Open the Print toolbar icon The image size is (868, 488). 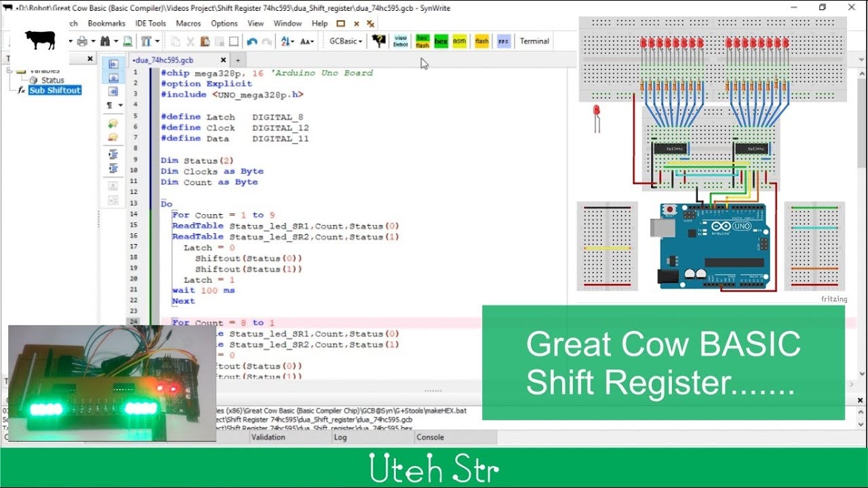pos(82,41)
